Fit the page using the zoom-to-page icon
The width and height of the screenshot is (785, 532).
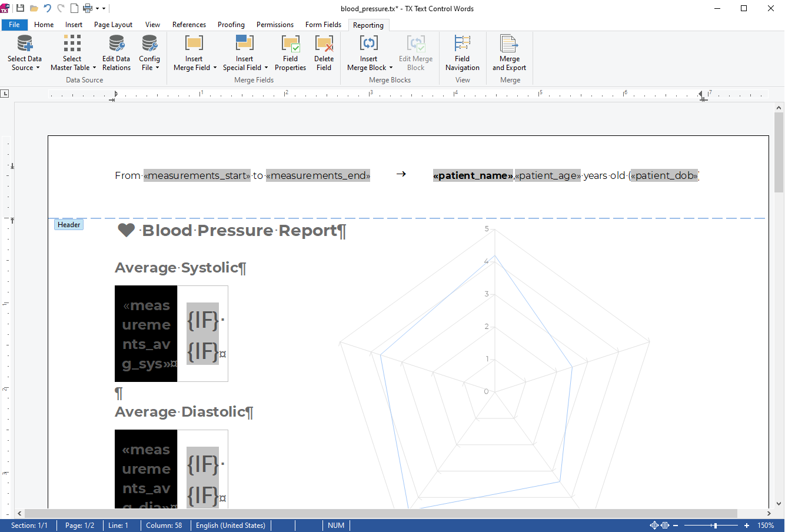(x=654, y=526)
